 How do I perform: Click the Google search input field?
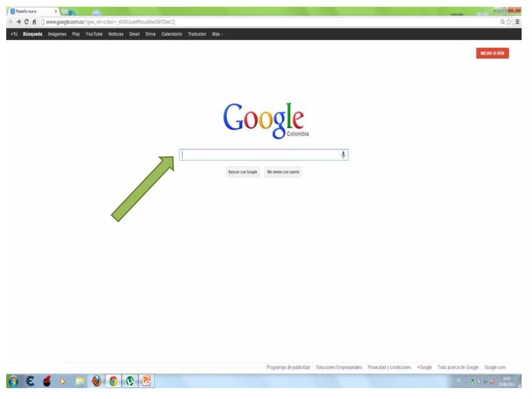[260, 155]
